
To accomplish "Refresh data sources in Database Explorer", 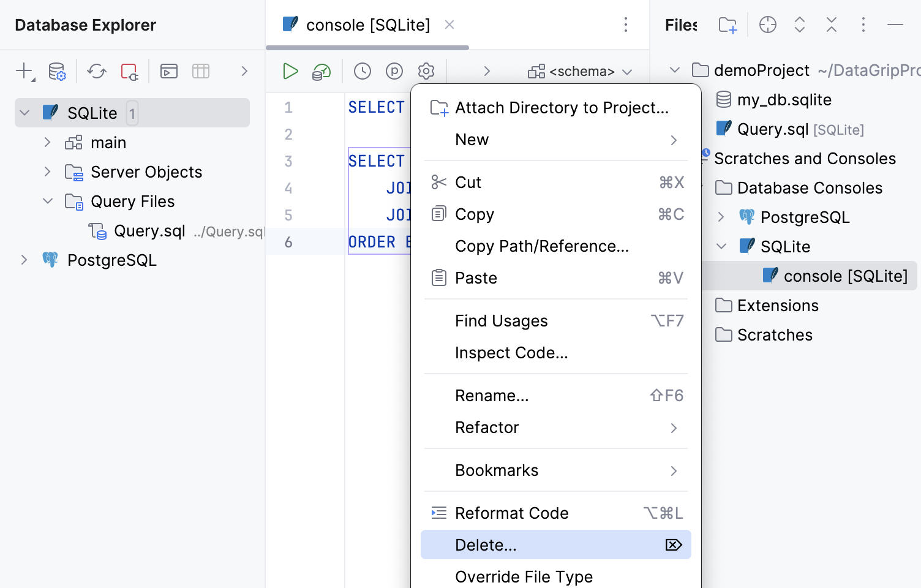I will click(96, 71).
